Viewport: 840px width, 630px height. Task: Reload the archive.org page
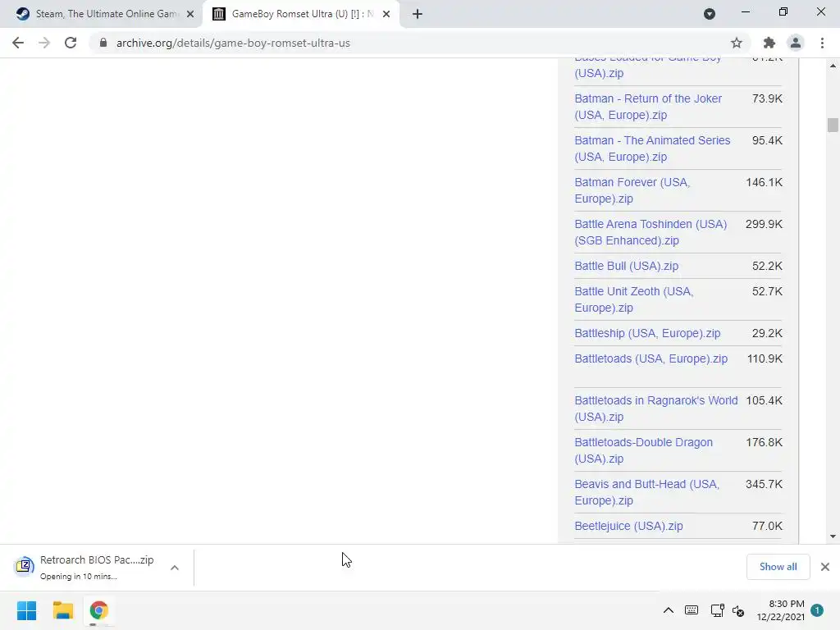(x=71, y=43)
